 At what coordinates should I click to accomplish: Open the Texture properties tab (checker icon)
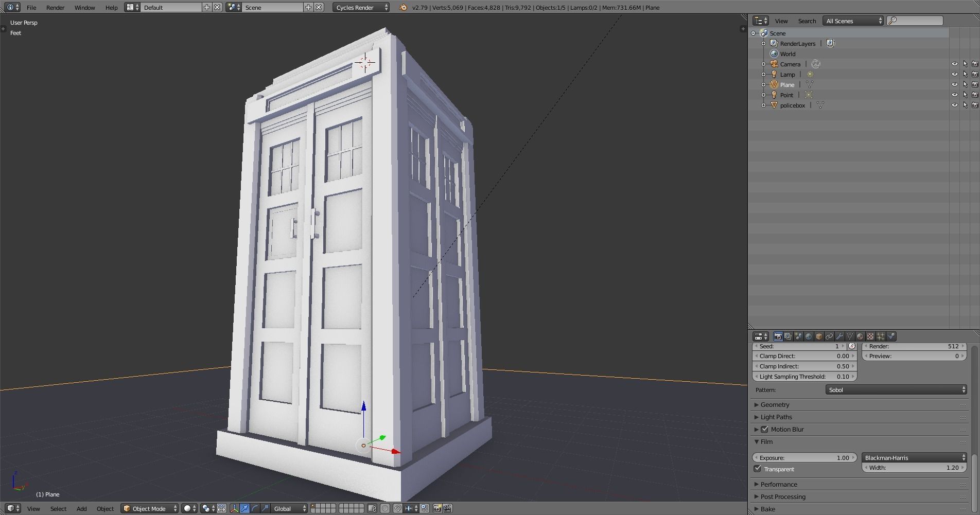(870, 336)
